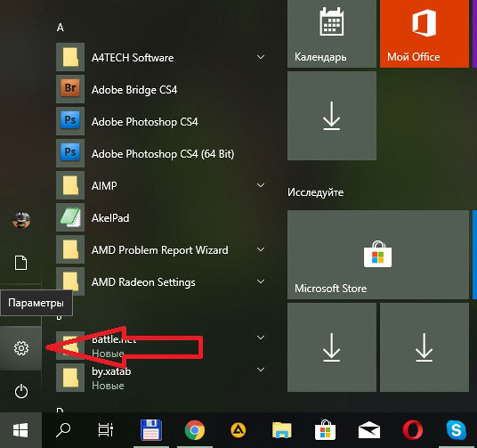Expand the AMD Radeon Settings chevron
Screen dimensions: 477x448
(x=261, y=282)
